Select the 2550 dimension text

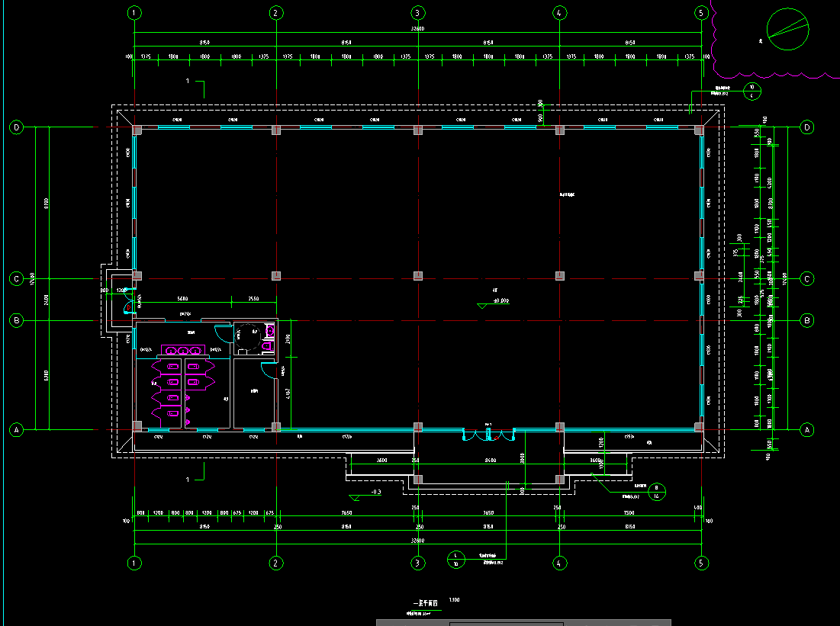[x=253, y=299]
